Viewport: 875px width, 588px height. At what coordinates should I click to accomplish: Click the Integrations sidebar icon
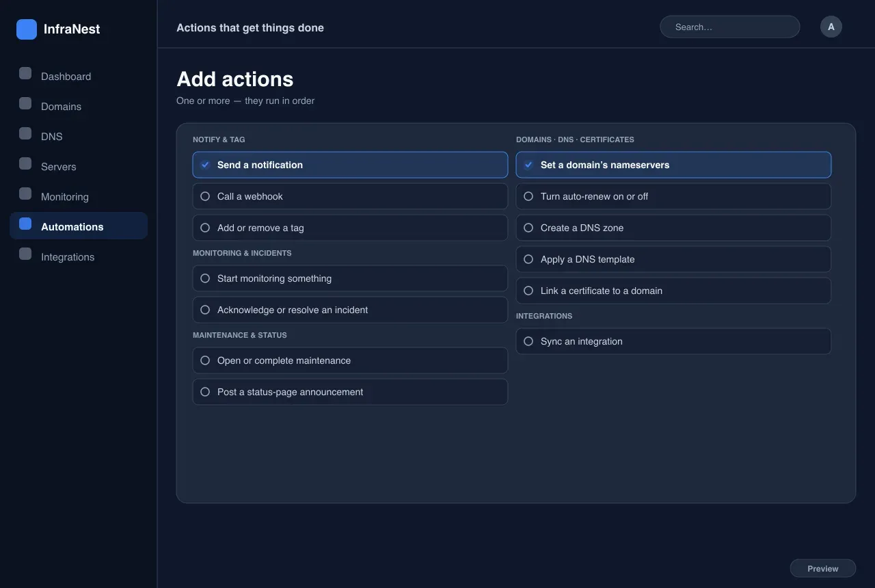[25, 254]
